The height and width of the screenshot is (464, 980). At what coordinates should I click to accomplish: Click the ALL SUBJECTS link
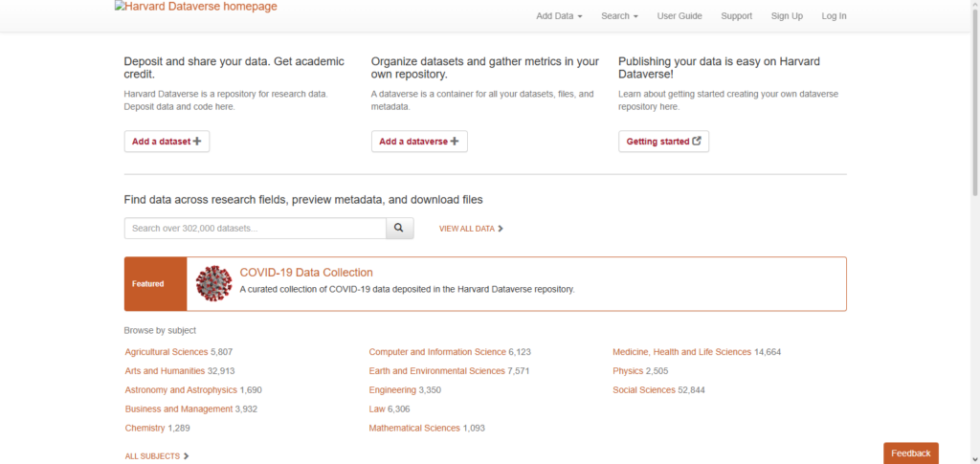[x=157, y=456]
